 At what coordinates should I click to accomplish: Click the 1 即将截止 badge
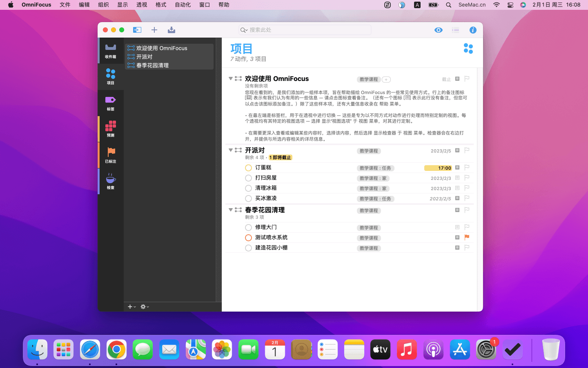coord(280,157)
